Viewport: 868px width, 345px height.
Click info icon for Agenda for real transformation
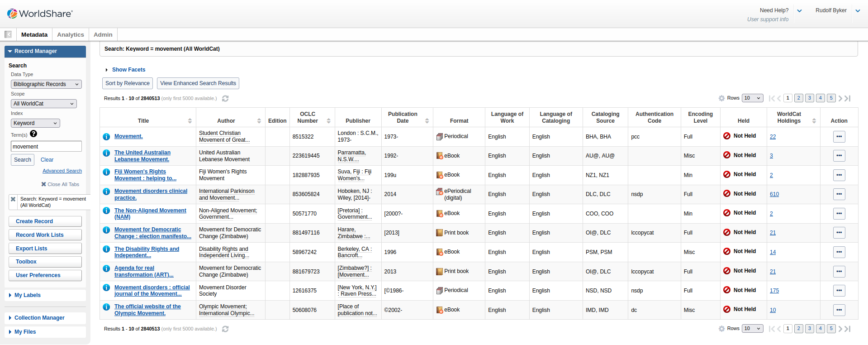(106, 268)
